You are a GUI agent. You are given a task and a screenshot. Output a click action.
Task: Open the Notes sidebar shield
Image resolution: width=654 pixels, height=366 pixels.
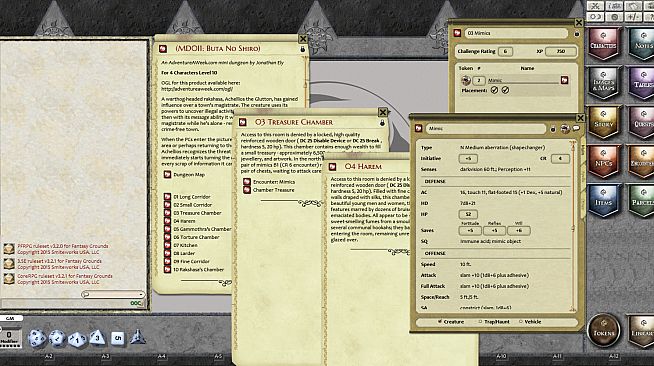[642, 44]
